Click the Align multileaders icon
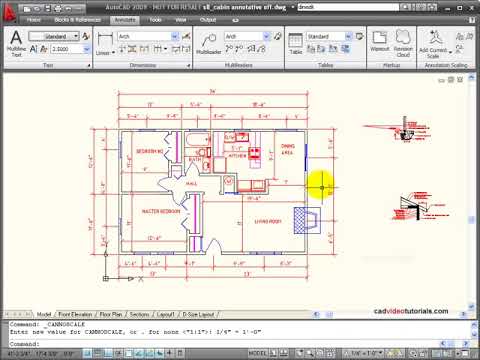 coord(251,49)
